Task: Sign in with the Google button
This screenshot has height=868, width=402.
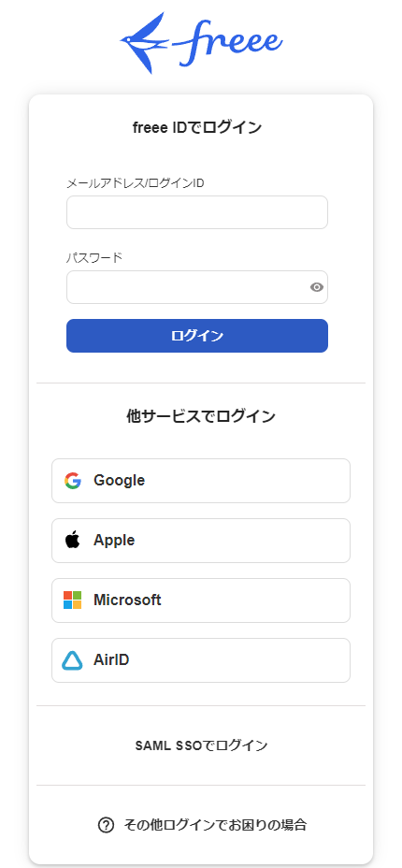Action: point(201,481)
